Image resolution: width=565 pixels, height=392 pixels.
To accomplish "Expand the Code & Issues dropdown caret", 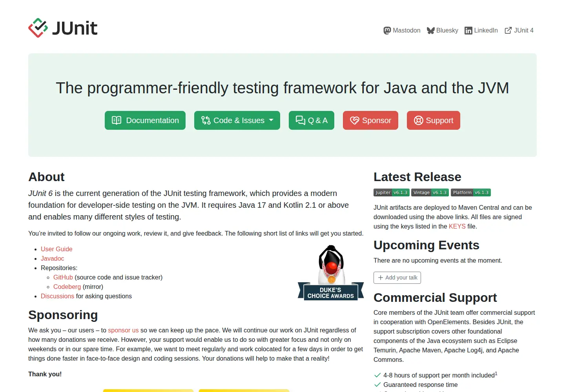I will pyautogui.click(x=271, y=120).
